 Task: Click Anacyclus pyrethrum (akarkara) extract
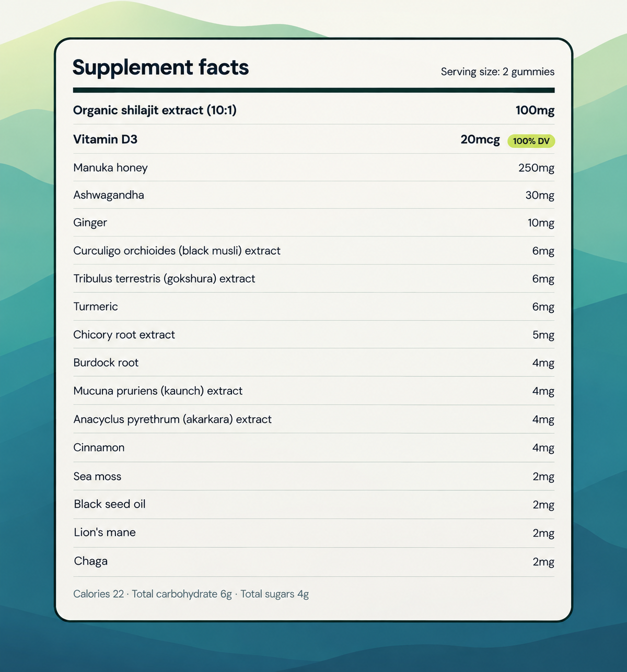click(172, 419)
